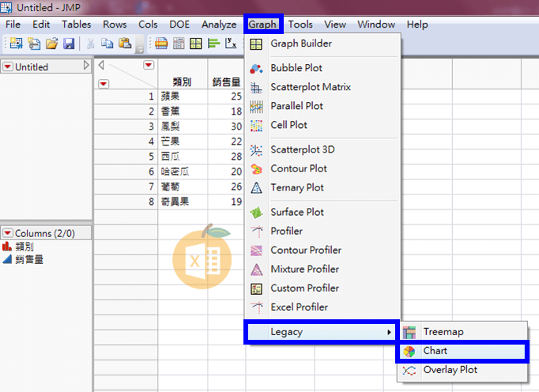Click the Chart pie icon in submenu
The image size is (539, 392).
coord(409,352)
